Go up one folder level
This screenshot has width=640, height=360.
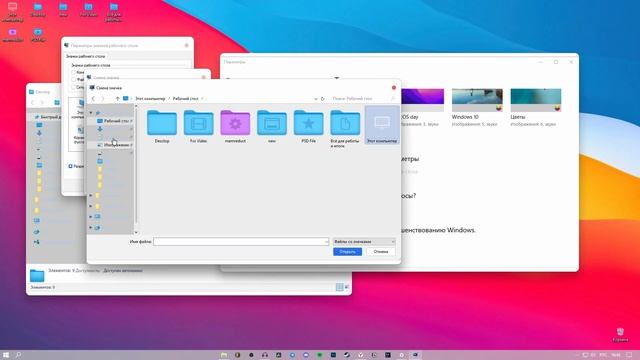pyautogui.click(x=118, y=99)
